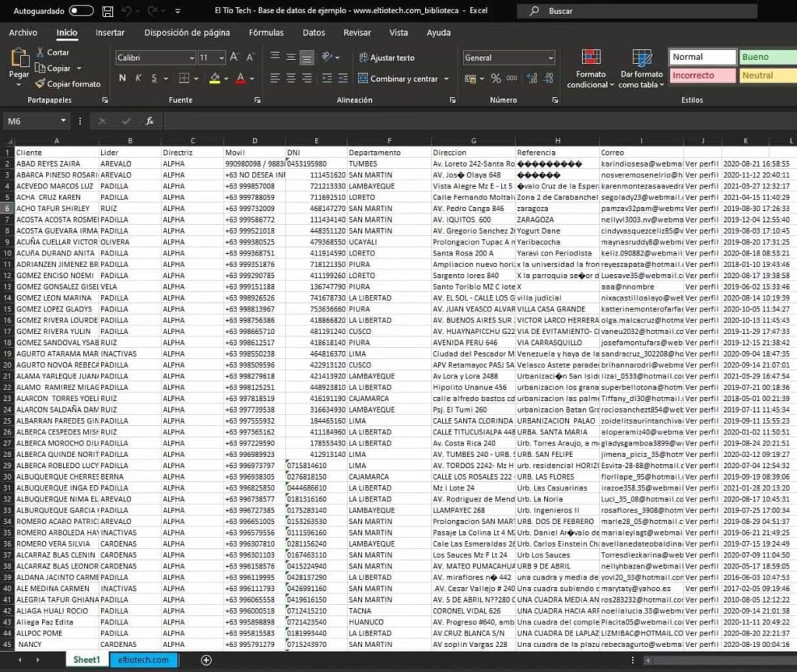The width and height of the screenshot is (797, 672).
Task: Click the percent style icon
Action: point(496,79)
